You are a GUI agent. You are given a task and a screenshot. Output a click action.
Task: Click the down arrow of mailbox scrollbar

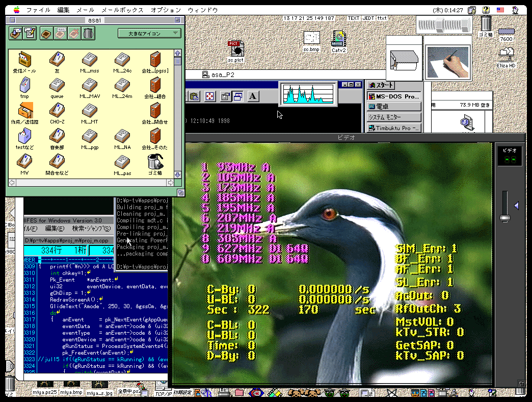point(177,175)
